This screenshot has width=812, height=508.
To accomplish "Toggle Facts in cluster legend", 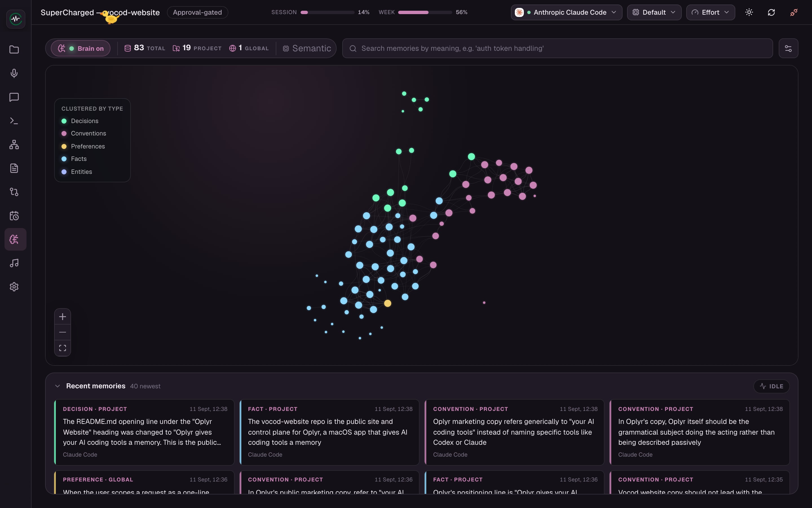I will coord(74,159).
